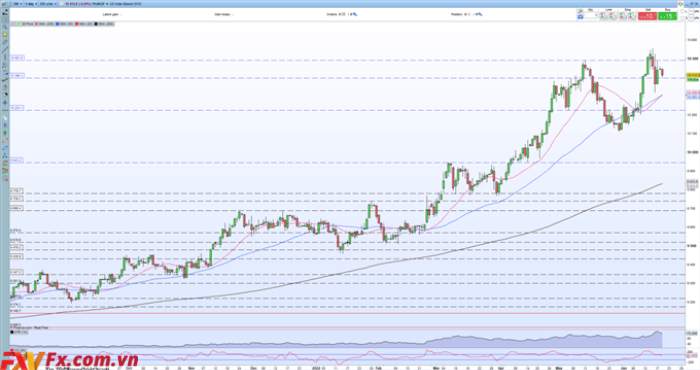Click the black-dot moving average legend entry
This screenshot has height=370, width=700.
click(x=104, y=24)
